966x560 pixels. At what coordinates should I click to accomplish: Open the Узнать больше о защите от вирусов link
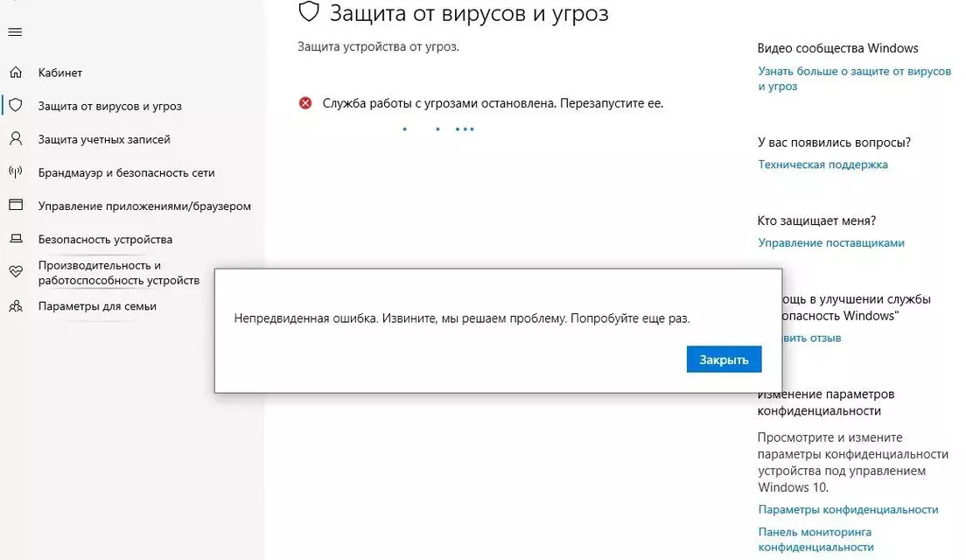tap(855, 78)
